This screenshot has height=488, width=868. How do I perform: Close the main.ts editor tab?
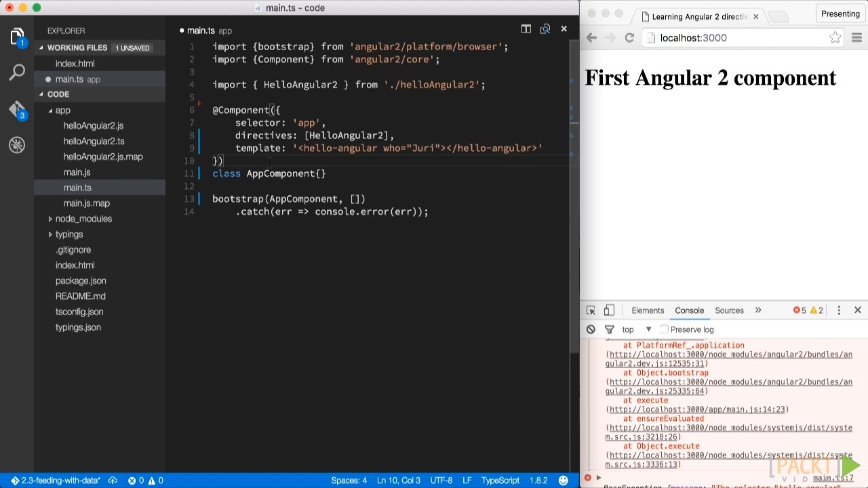coord(564,29)
